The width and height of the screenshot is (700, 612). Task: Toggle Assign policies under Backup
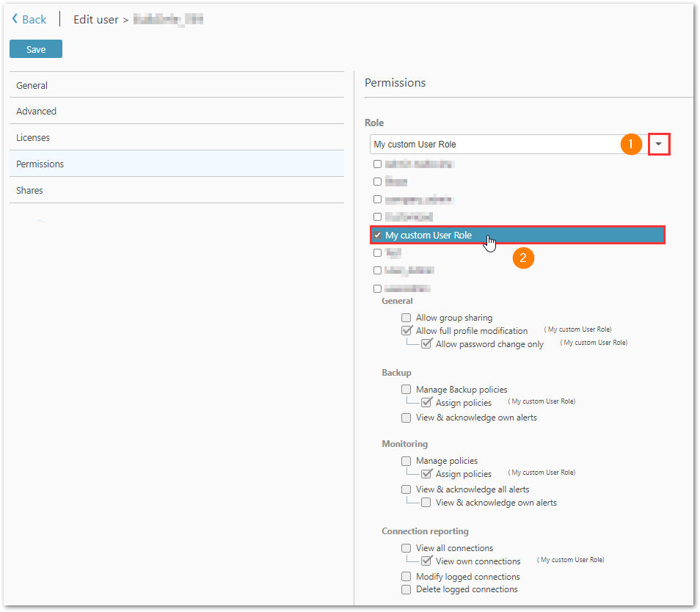(x=426, y=402)
